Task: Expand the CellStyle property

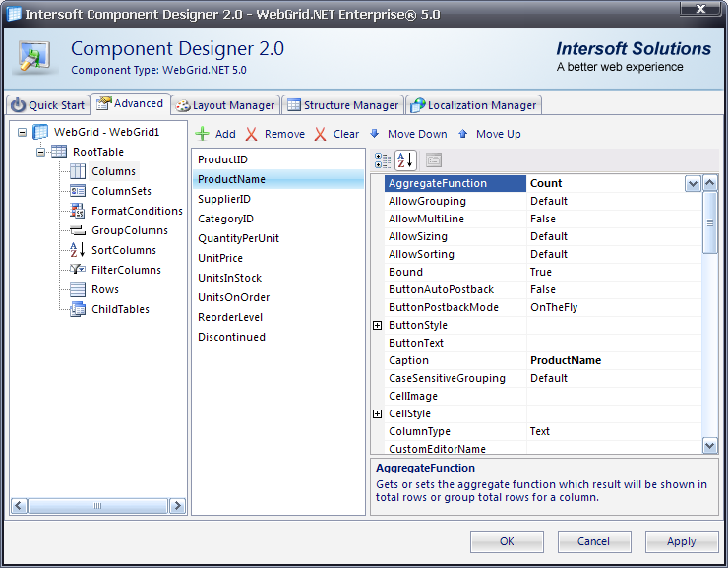Action: 378,413
